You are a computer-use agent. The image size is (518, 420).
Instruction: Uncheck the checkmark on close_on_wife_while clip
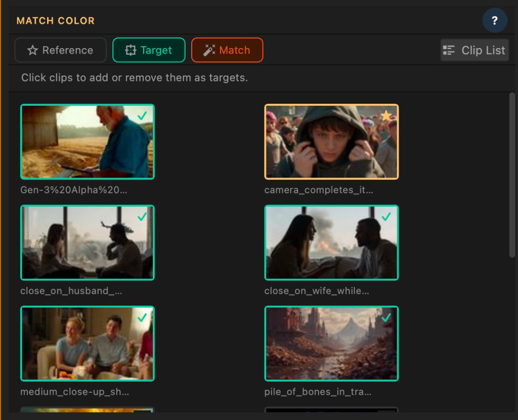pos(386,217)
